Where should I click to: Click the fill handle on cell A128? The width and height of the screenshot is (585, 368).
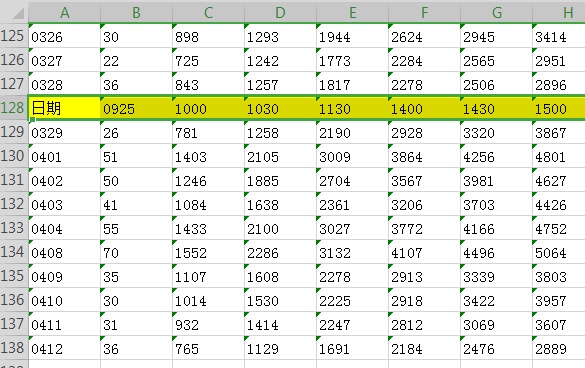tap(32, 119)
